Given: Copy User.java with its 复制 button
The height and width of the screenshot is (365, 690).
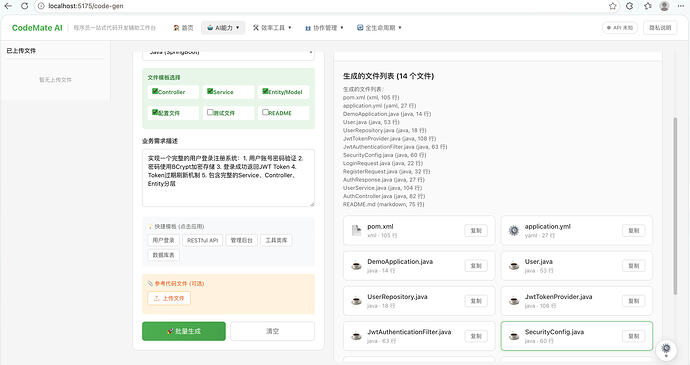Looking at the screenshot, I should coord(634,265).
